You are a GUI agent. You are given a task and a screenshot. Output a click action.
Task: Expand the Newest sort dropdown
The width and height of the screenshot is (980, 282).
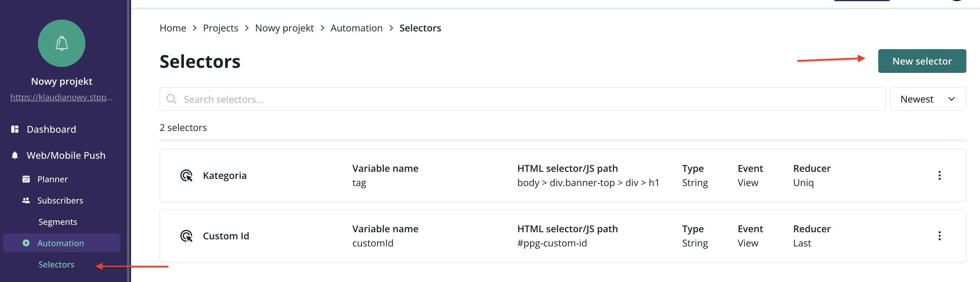927,99
